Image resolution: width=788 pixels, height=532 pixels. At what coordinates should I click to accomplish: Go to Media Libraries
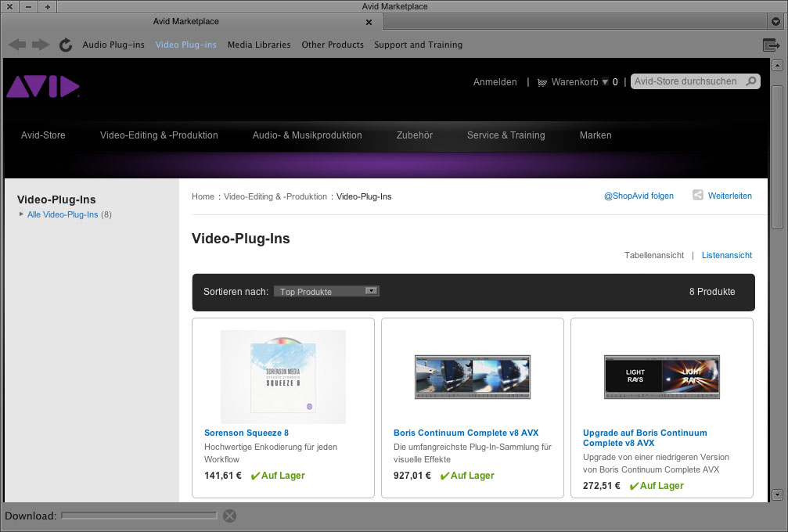[259, 45]
